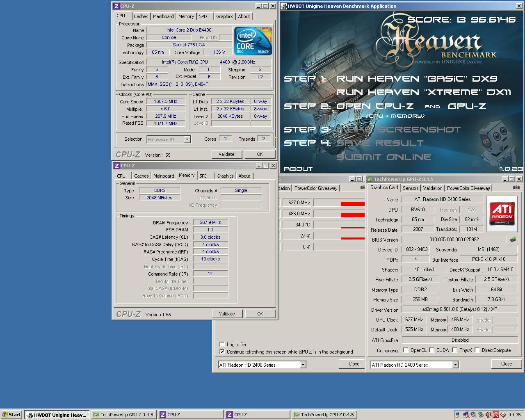The image size is (525, 420).
Task: Open the GPU selector dropdown in Sensors window
Action: pos(303,365)
